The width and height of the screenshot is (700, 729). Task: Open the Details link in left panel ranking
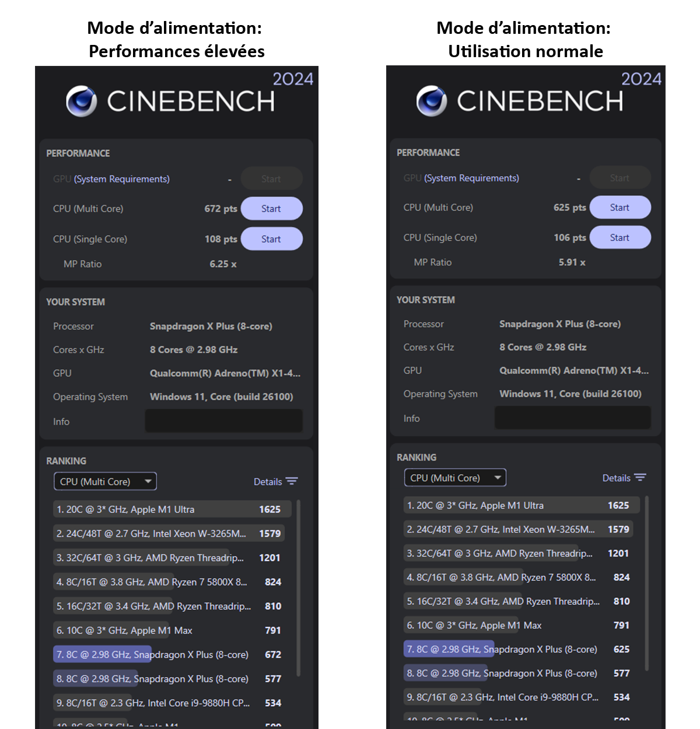click(x=268, y=482)
